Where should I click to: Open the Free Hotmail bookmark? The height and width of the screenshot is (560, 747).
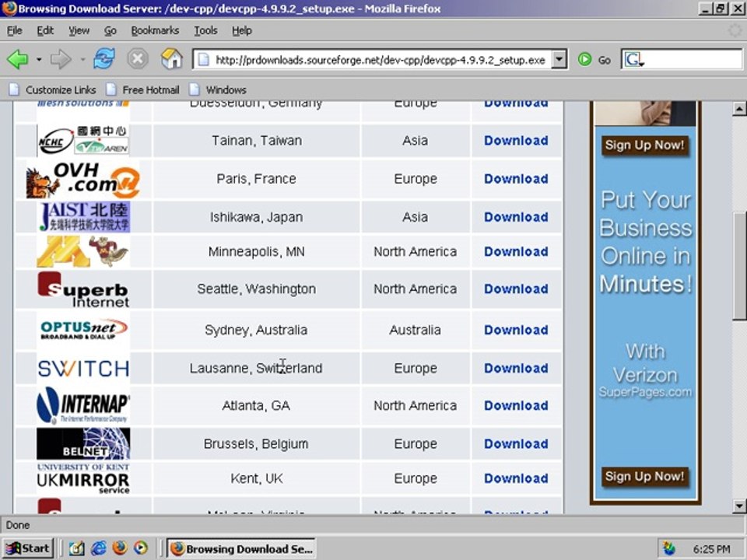pos(142,89)
